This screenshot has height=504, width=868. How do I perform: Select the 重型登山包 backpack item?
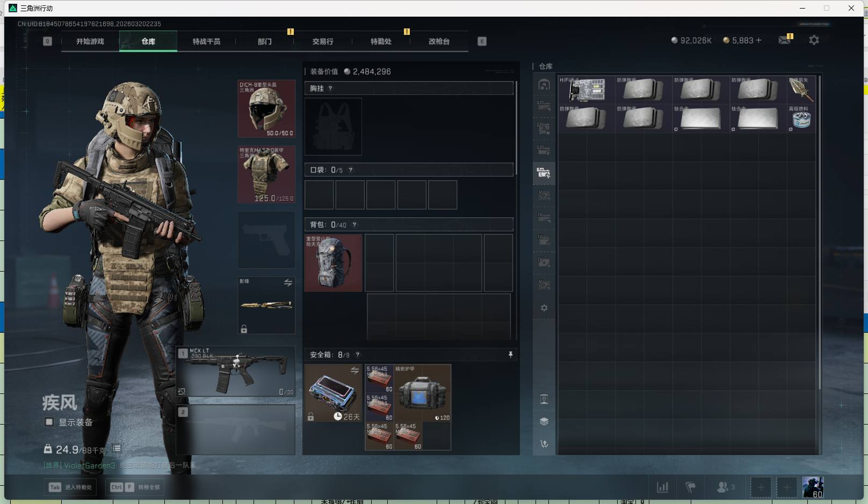tap(334, 263)
